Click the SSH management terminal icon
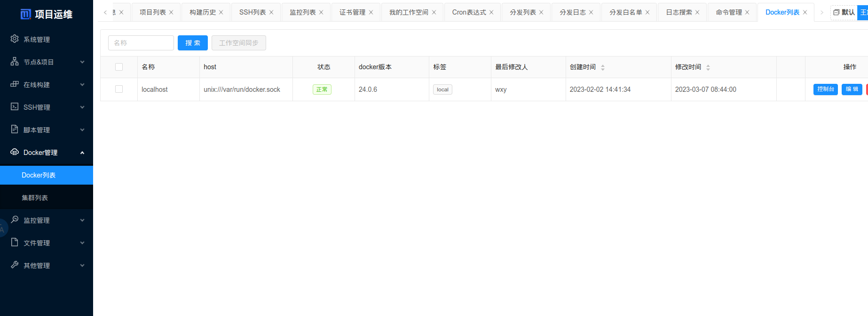 15,107
